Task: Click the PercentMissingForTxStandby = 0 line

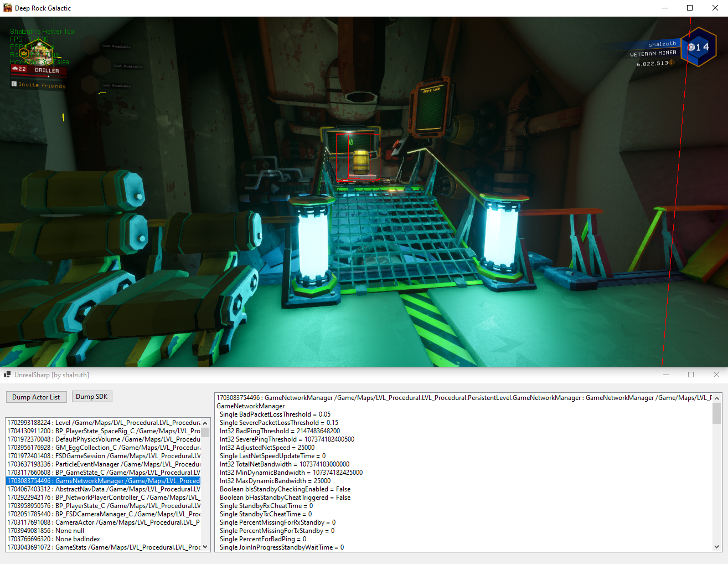Action: tap(277, 531)
